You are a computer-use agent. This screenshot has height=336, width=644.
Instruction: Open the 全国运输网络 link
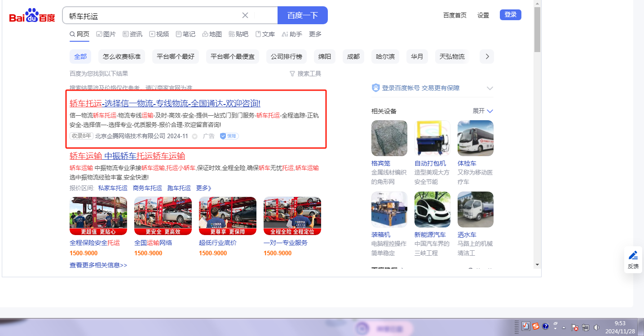(x=153, y=243)
